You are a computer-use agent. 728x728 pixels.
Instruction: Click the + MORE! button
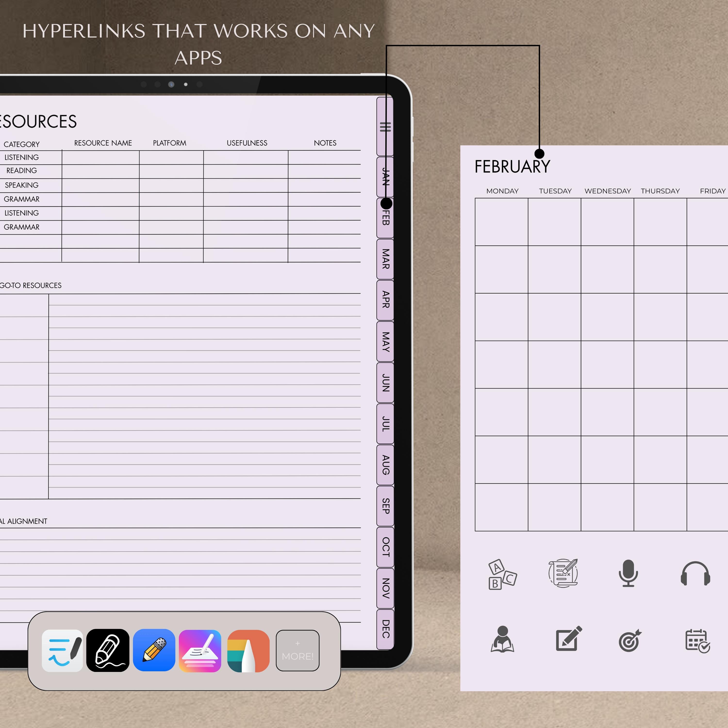click(298, 650)
